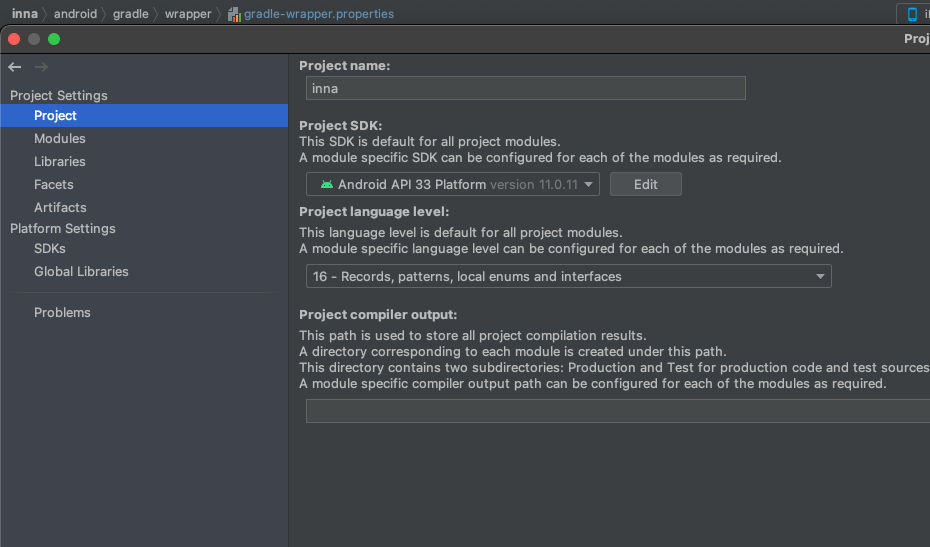The width and height of the screenshot is (930, 547).
Task: Click the green zoom window button
Action: click(54, 39)
